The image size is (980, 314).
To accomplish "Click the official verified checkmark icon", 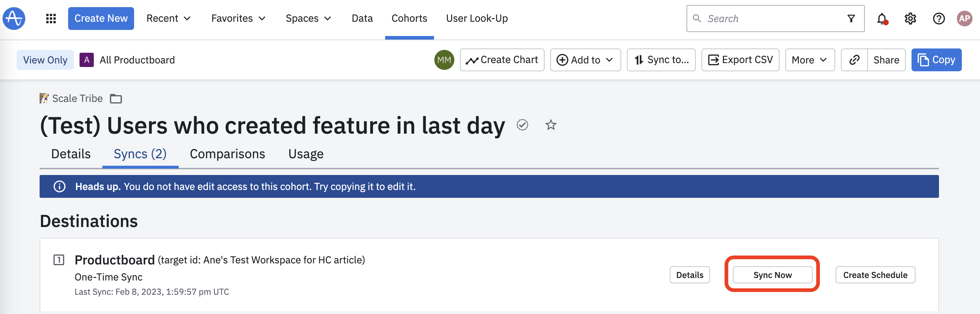I will (522, 125).
